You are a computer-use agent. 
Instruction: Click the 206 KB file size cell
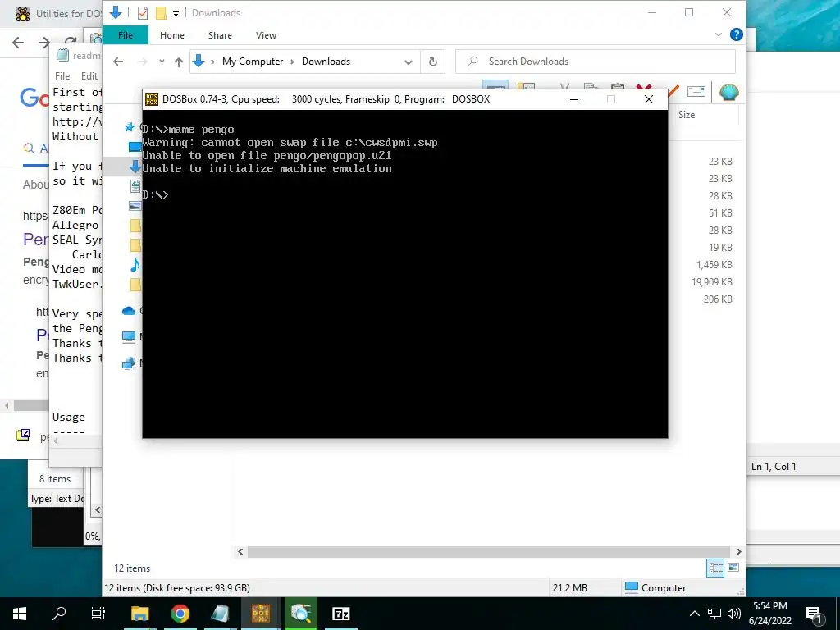(718, 299)
